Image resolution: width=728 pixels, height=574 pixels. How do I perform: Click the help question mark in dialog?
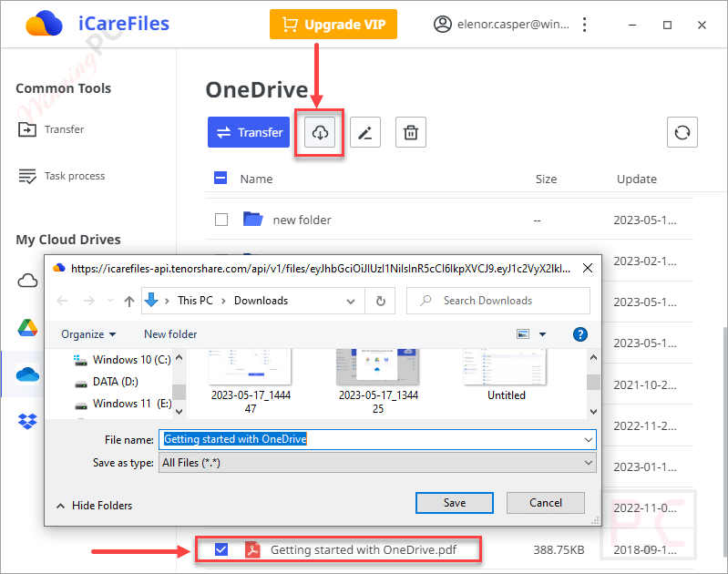[579, 334]
